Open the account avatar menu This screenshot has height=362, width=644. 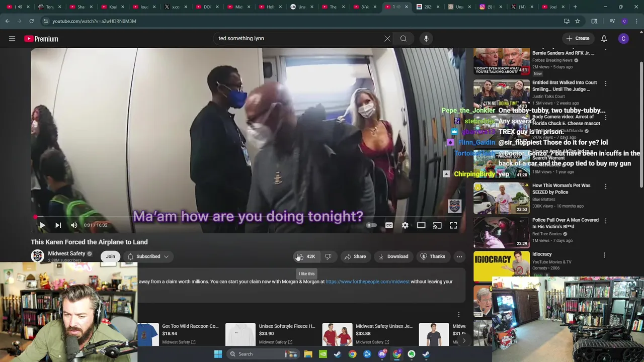(x=623, y=39)
